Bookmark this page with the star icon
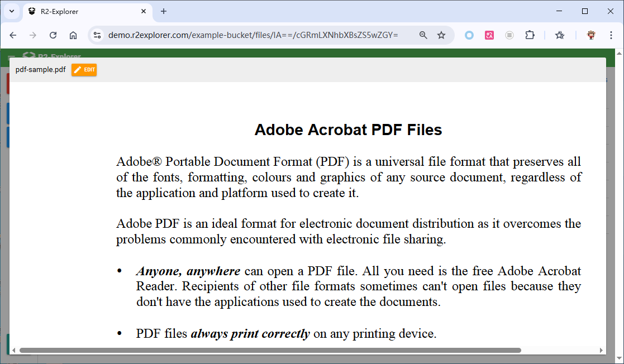 (x=441, y=35)
